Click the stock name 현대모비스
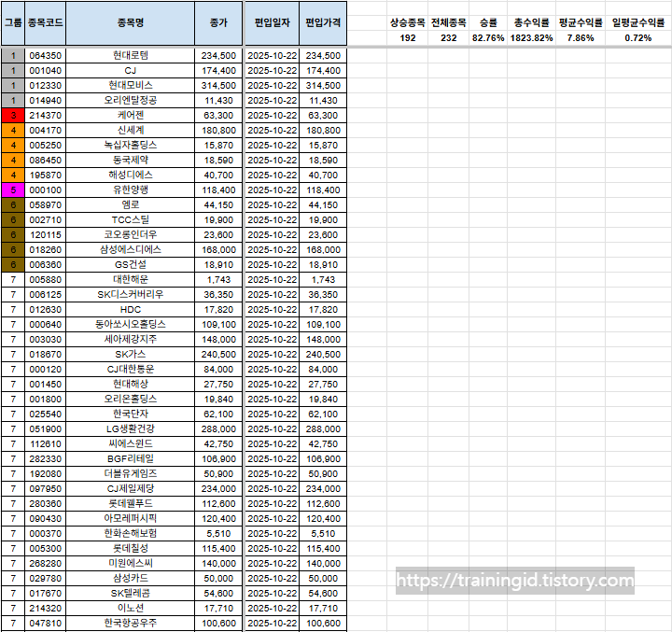 pyautogui.click(x=131, y=86)
